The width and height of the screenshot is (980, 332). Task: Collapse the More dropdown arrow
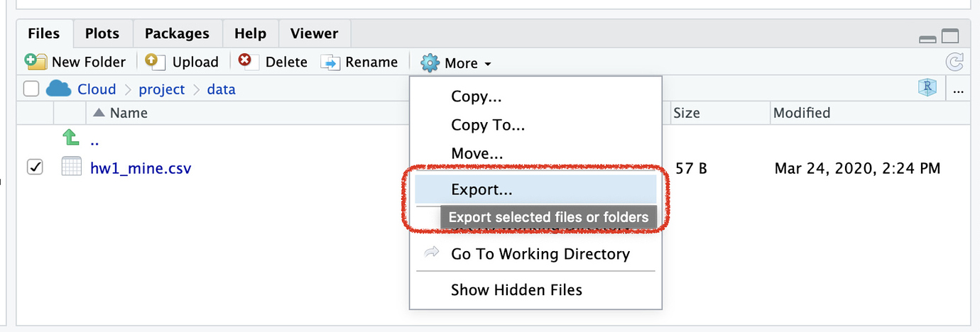pos(488,64)
